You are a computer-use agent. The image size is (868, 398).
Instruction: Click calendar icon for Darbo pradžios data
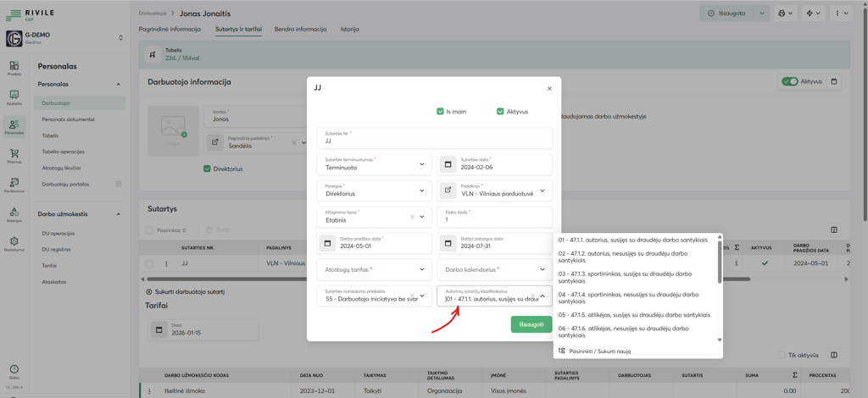(327, 243)
